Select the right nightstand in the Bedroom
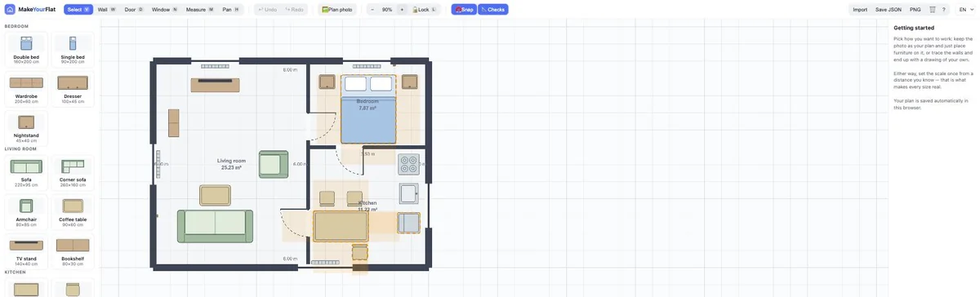Screen dimensions: 980x297 click(x=410, y=82)
